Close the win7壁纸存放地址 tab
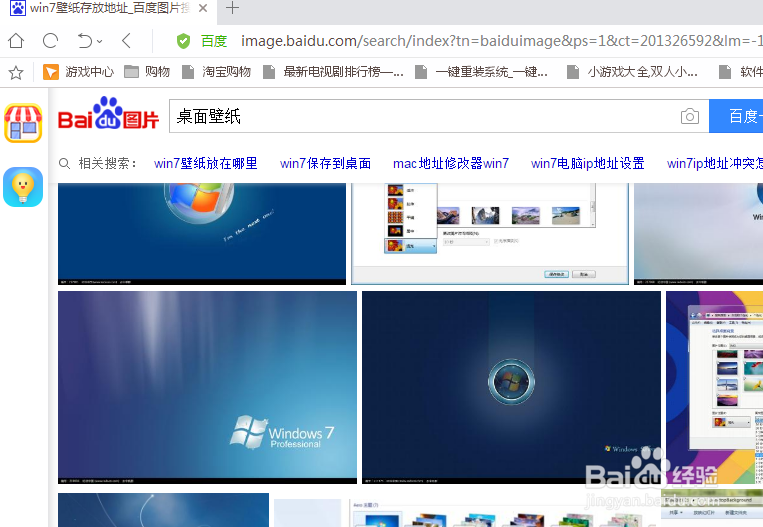 pyautogui.click(x=203, y=8)
